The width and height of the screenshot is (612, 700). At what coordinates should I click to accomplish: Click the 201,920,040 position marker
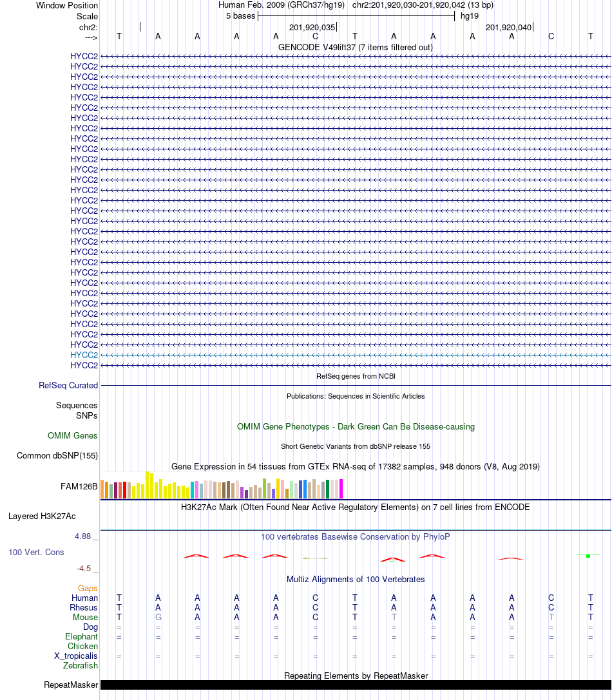coord(510,27)
